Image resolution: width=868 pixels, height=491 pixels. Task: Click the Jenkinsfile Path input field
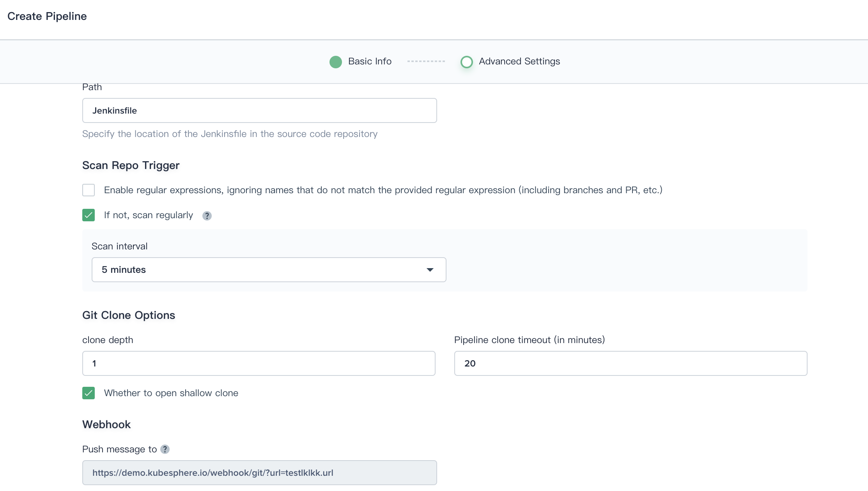point(259,110)
